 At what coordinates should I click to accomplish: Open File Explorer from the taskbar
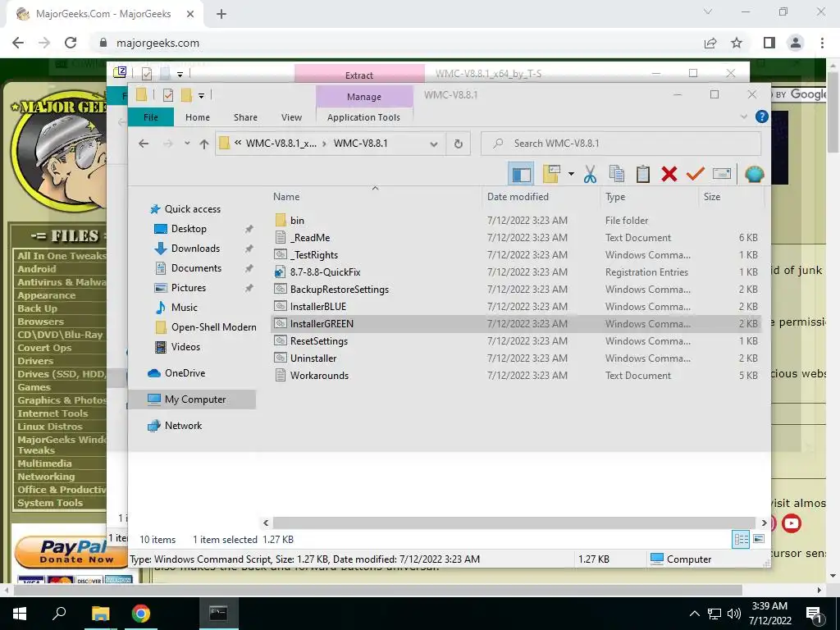click(100, 614)
